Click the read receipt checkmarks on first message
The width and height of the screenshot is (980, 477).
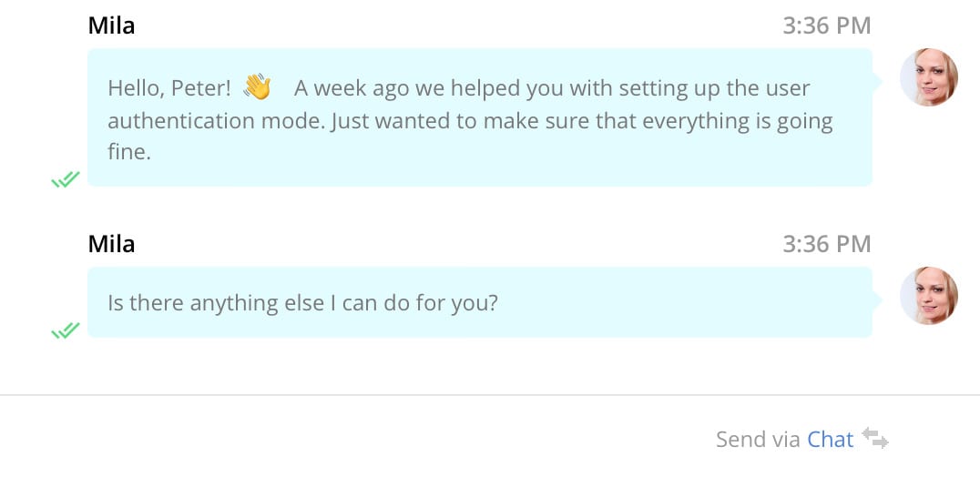pos(66,179)
